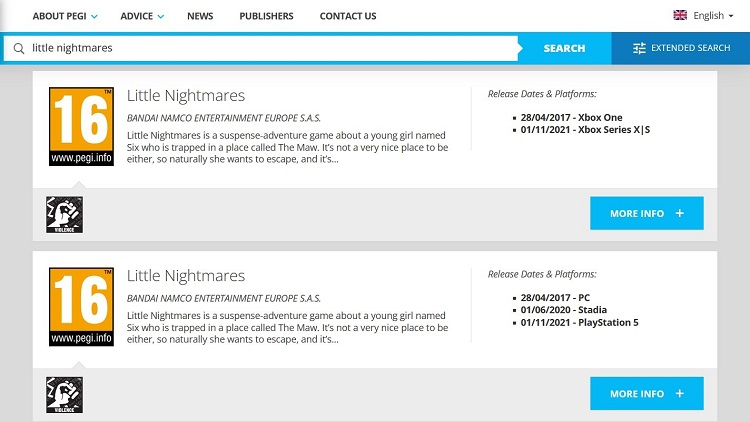
Task: Go to the News menu item
Action: tap(200, 16)
